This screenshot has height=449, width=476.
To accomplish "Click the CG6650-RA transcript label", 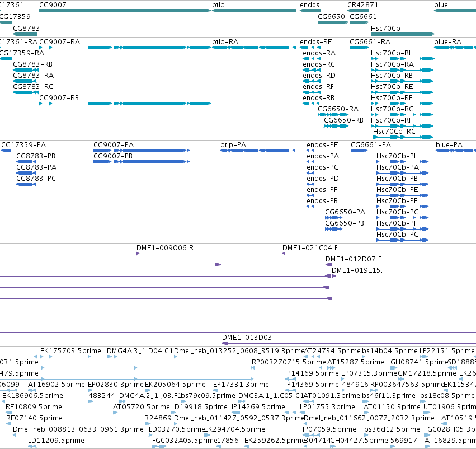I will (x=338, y=109).
